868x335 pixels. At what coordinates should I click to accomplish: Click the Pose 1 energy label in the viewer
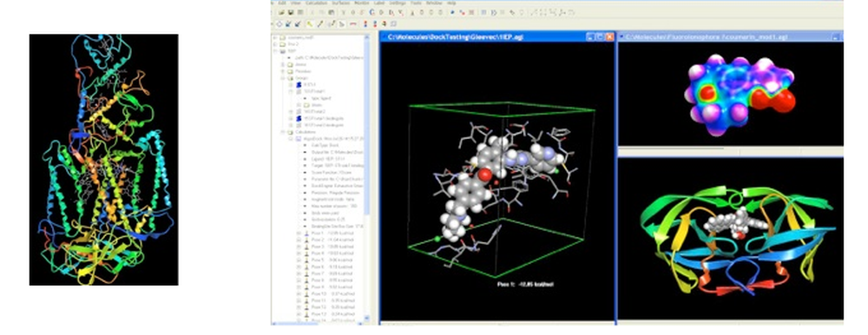tap(525, 284)
